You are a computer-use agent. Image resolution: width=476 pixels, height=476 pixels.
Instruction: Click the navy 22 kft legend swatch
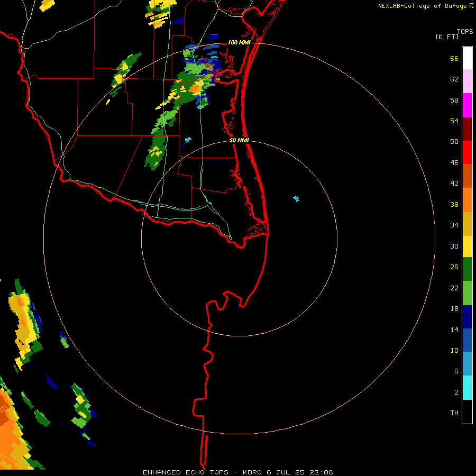coord(467,317)
